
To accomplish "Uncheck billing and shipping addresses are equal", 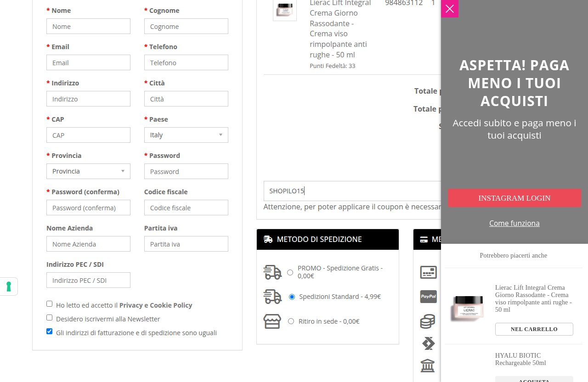I will click(x=50, y=331).
